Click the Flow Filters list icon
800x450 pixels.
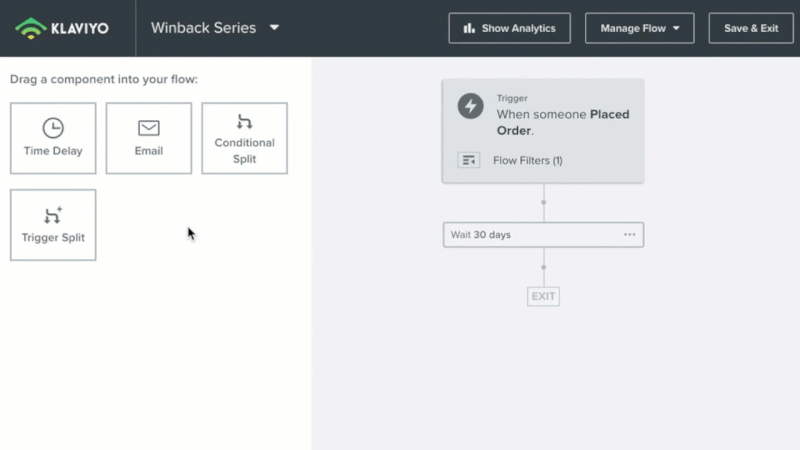point(469,160)
